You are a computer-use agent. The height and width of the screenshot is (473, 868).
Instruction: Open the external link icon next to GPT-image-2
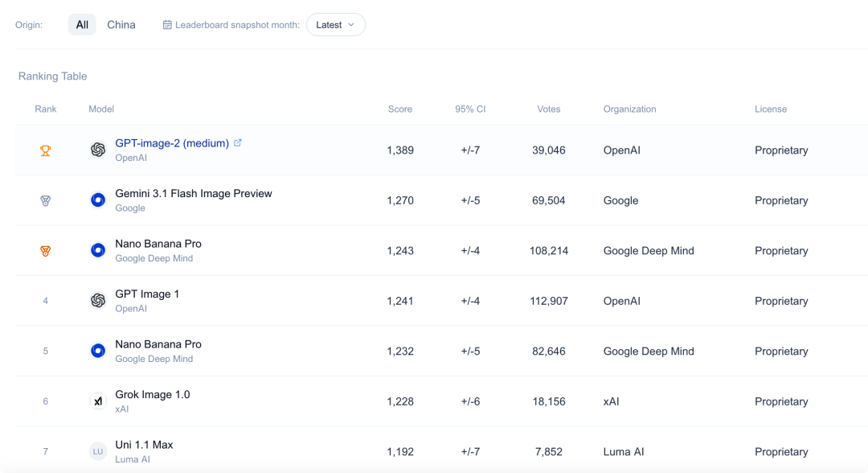[x=237, y=143]
